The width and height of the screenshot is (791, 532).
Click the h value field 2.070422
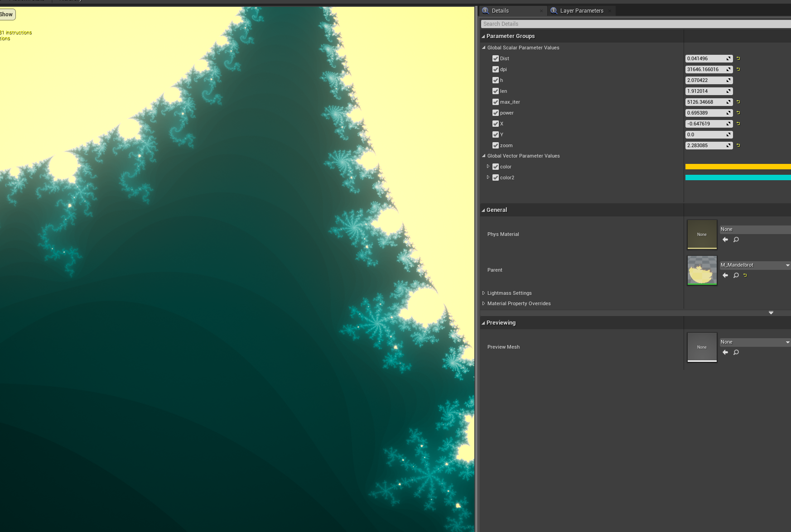(709, 80)
